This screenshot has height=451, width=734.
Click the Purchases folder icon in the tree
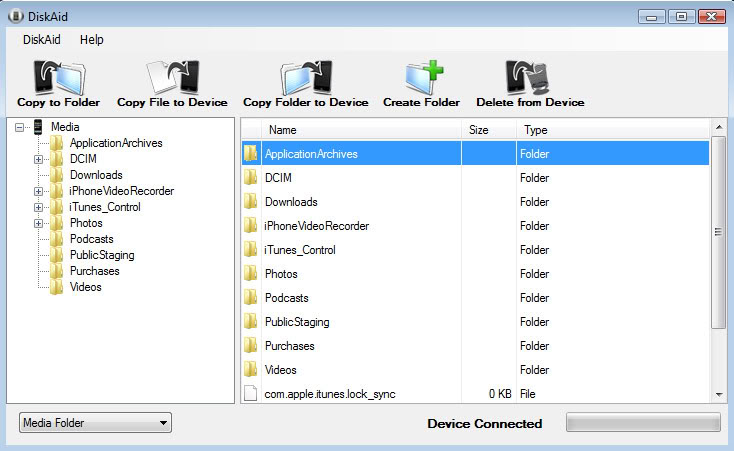pos(57,271)
